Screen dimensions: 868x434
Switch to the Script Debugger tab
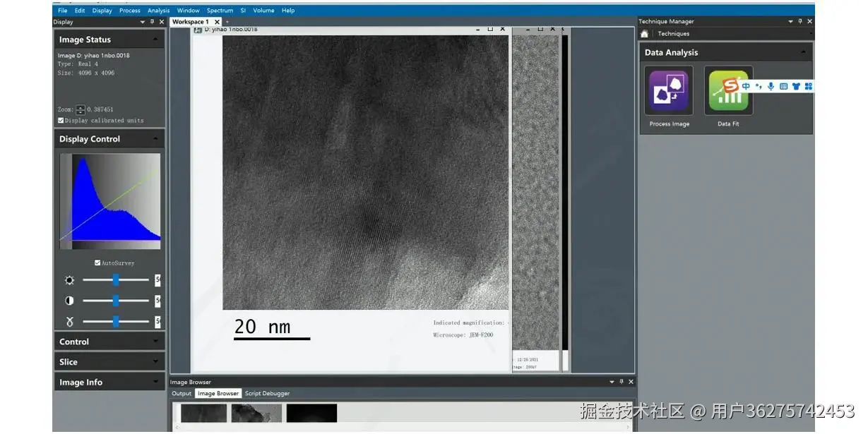click(x=267, y=394)
